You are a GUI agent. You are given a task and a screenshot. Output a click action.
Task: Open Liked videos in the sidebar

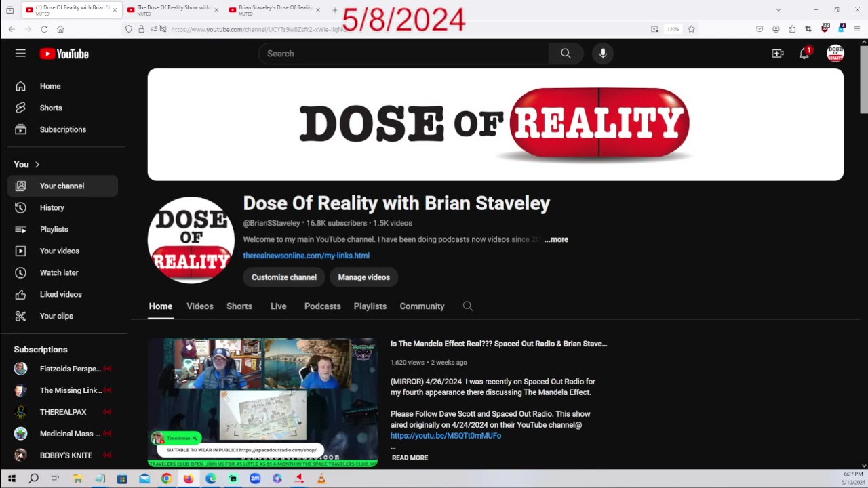point(62,294)
